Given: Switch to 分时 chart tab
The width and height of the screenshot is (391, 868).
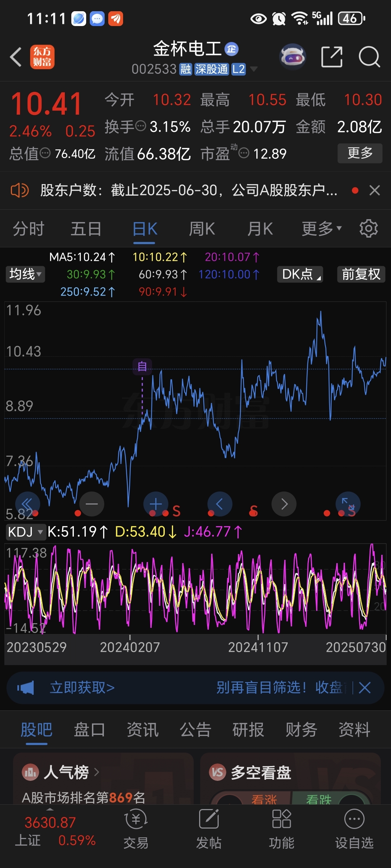Looking at the screenshot, I should tap(28, 229).
